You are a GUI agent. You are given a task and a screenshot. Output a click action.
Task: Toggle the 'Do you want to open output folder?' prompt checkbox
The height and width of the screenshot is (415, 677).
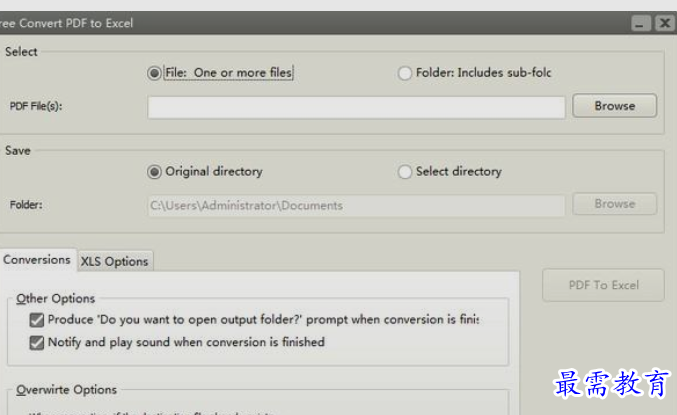[37, 320]
